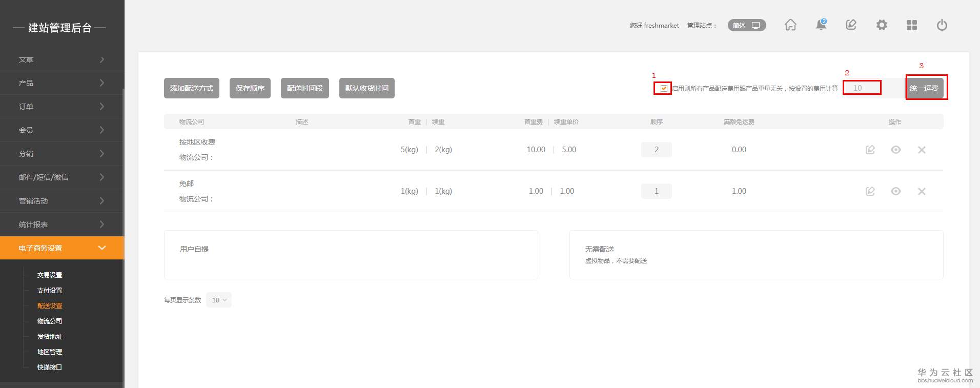Expand the 会员 sidebar menu
The height and width of the screenshot is (388, 980).
click(x=62, y=130)
